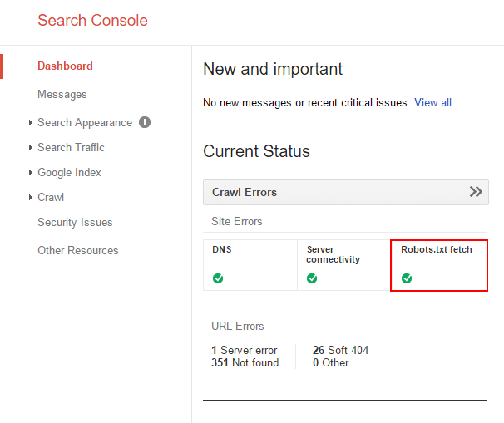Click the 1 Server error entry

tap(245, 350)
